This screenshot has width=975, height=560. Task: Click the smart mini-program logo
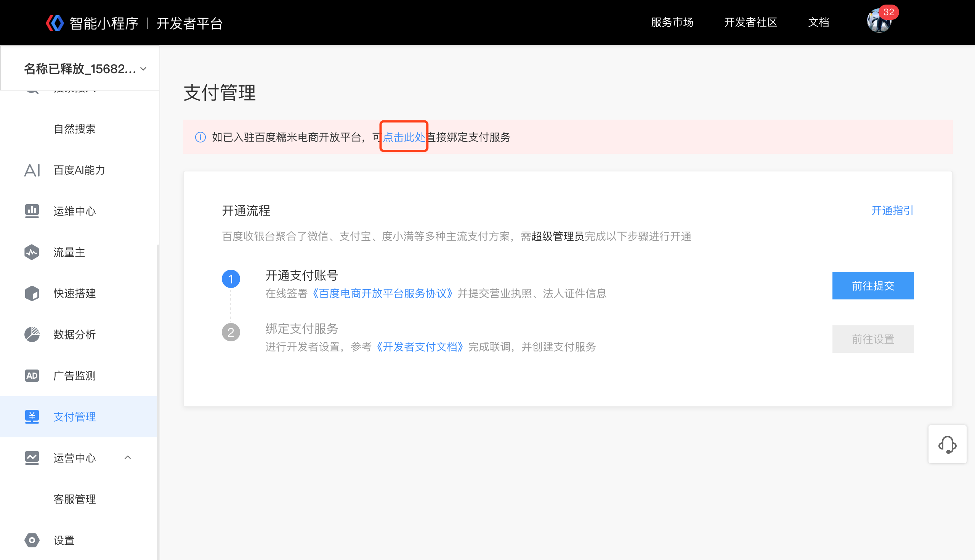[x=55, y=23]
